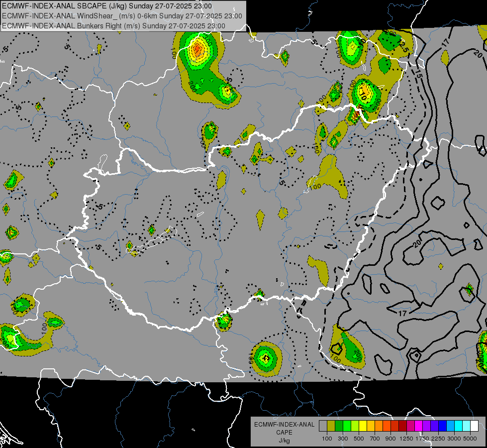
Task: Click the 100 tick label in the legend
Action: click(327, 439)
